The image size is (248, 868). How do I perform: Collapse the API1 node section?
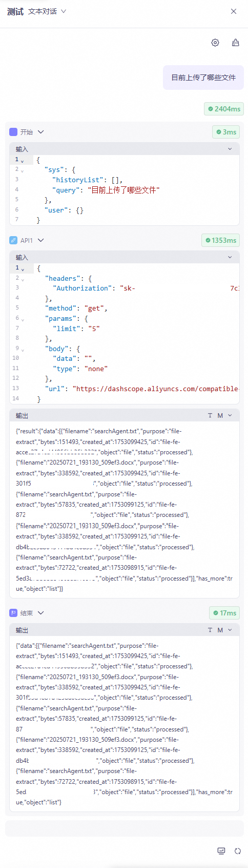pyautogui.click(x=41, y=240)
